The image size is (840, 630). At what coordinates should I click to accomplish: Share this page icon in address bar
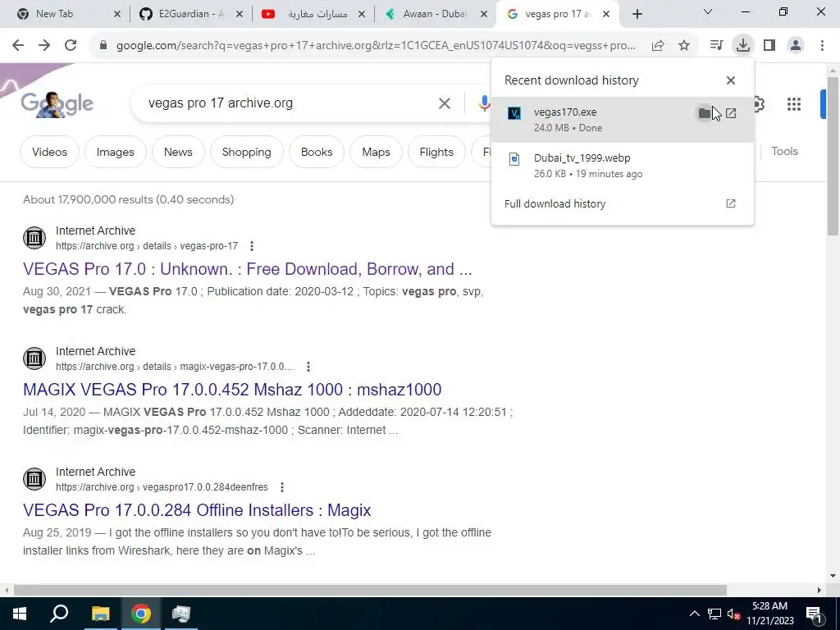point(658,46)
